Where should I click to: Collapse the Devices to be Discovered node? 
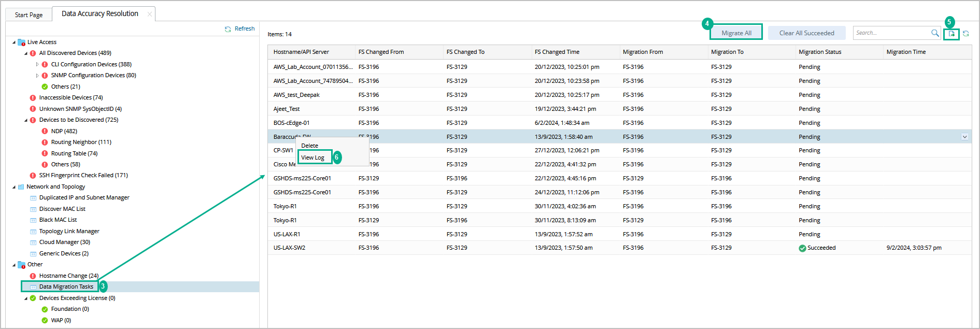[x=26, y=120]
